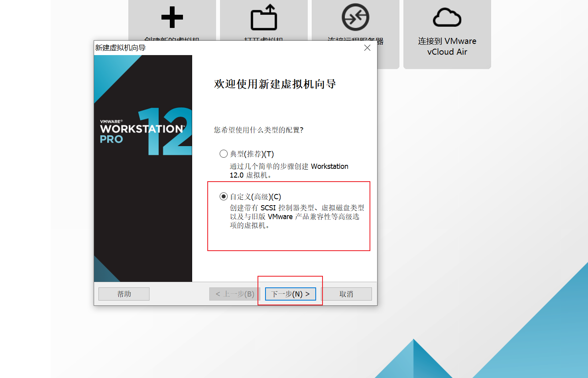
Task: Click the plus icon to create new VM
Action: pyautogui.click(x=172, y=18)
